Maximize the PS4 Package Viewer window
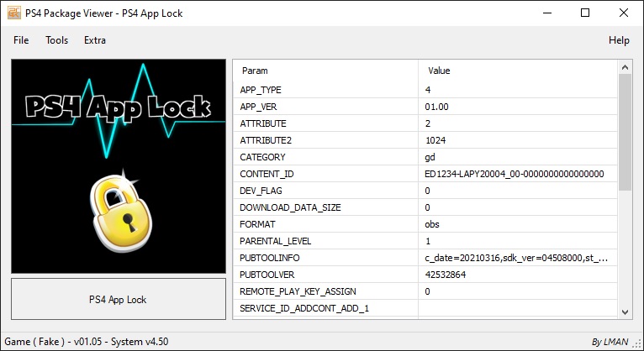This screenshot has height=351, width=644. coord(585,13)
